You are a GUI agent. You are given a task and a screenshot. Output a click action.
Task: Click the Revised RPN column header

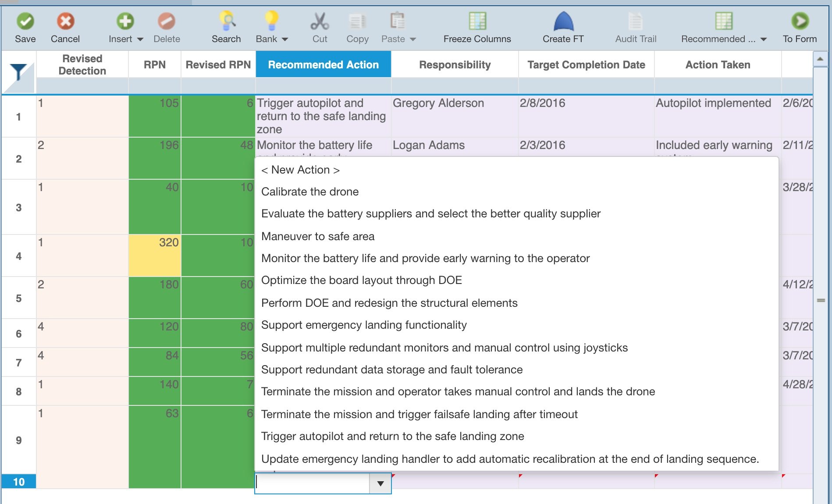218,64
